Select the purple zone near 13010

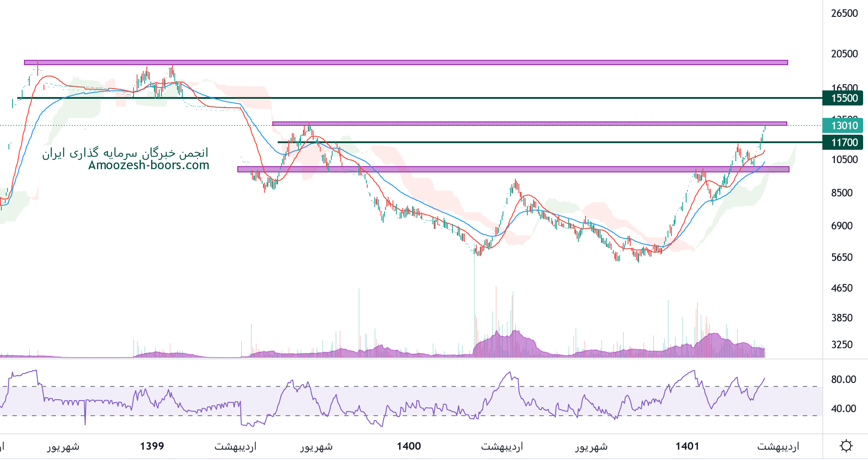(x=529, y=124)
